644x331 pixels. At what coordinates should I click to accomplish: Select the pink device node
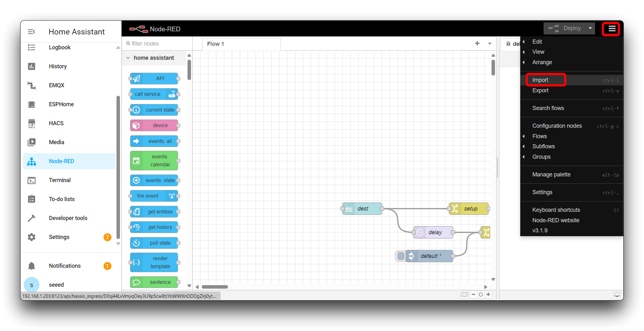[154, 126]
